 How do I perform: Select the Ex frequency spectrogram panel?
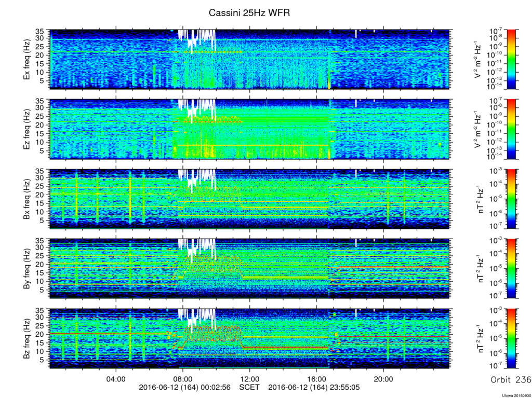[x=250, y=59]
